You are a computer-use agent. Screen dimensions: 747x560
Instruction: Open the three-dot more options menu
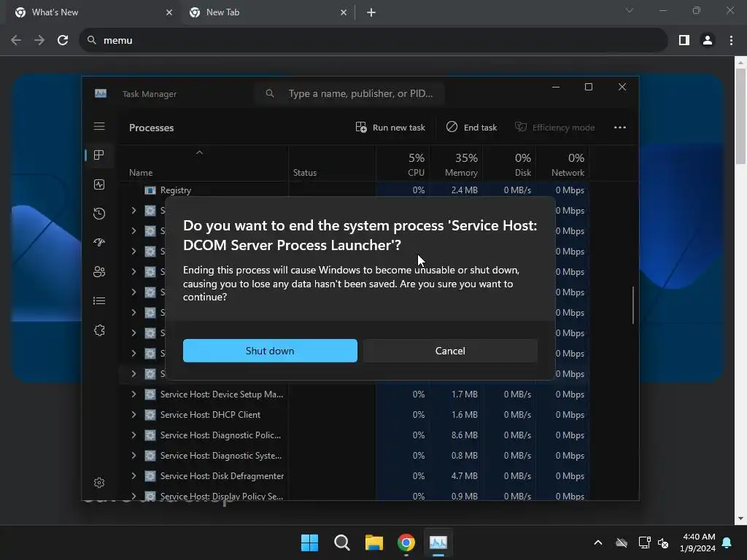[620, 127]
